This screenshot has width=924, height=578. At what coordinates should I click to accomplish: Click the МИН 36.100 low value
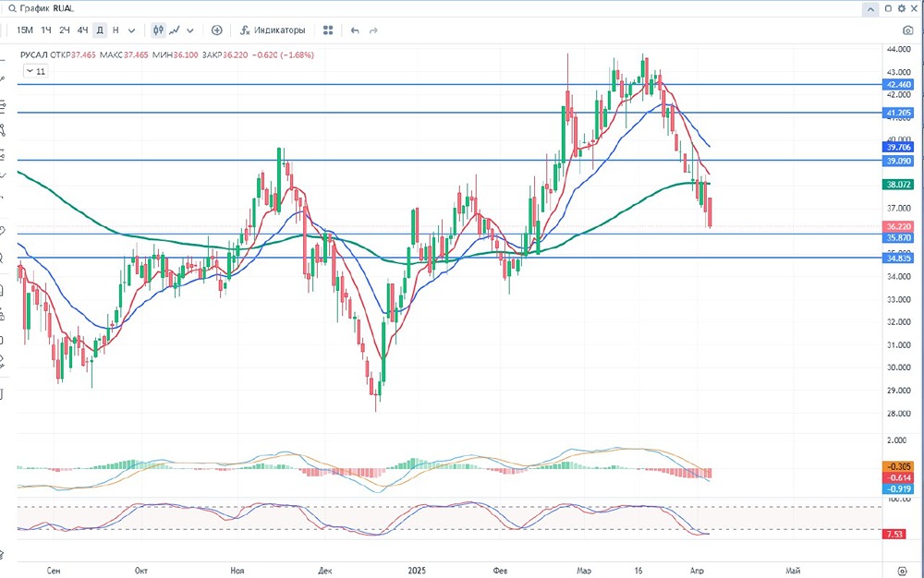(x=176, y=54)
